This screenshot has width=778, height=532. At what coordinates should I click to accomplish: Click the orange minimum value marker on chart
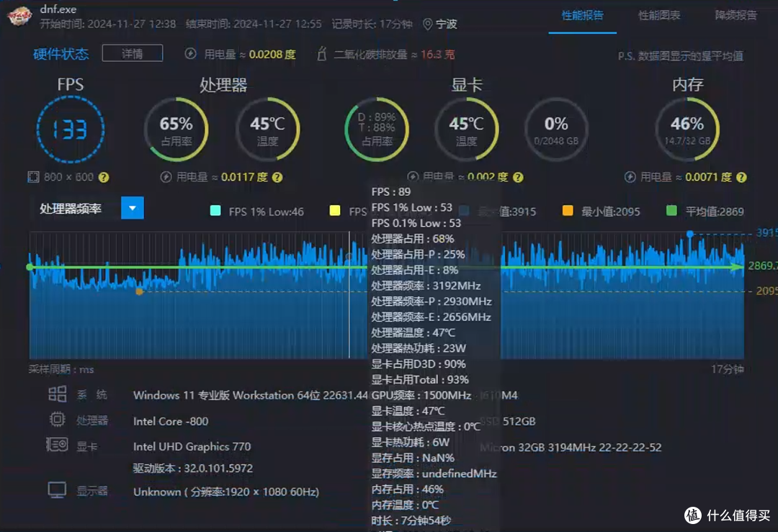coord(140,292)
